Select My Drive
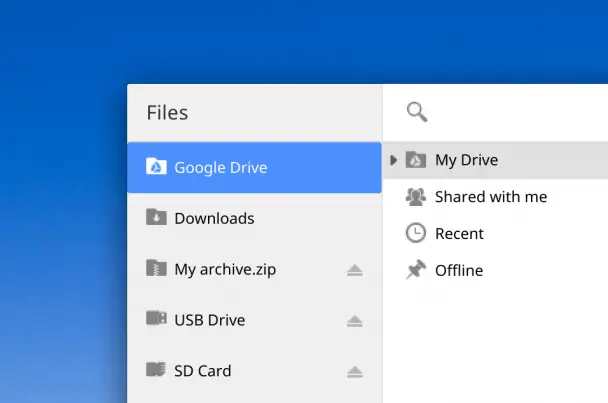The width and height of the screenshot is (608, 403). (495, 160)
